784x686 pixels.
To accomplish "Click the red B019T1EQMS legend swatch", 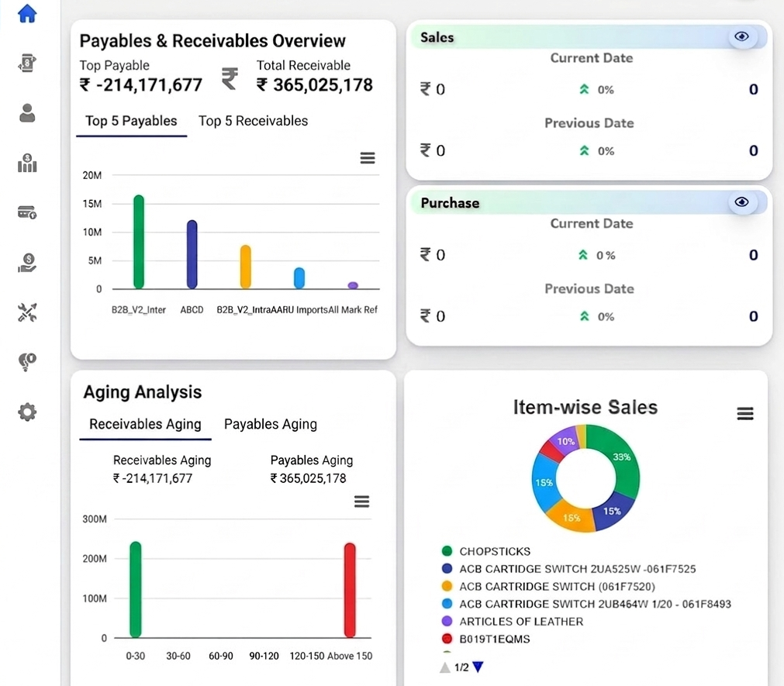I will tap(447, 639).
